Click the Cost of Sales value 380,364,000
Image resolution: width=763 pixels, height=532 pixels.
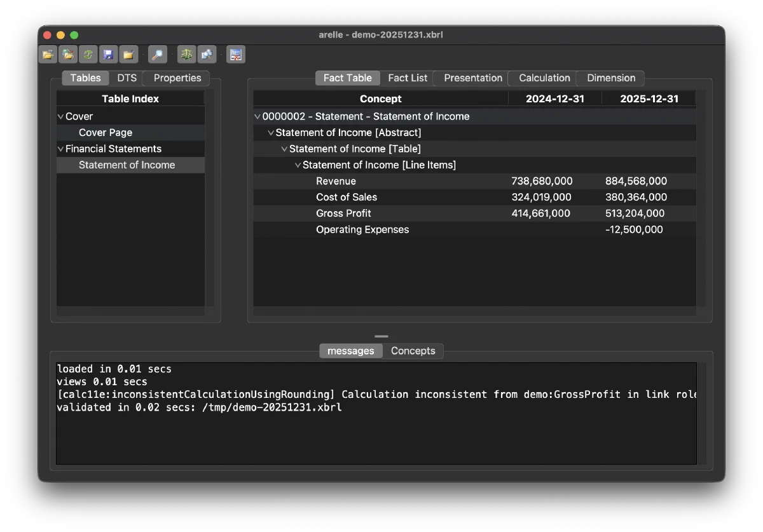coord(636,197)
